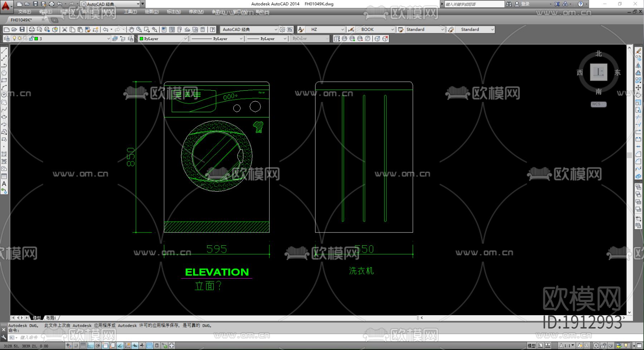Click the Mirror tool in modify toolbar
The width and height of the screenshot is (644, 350).
point(638,66)
